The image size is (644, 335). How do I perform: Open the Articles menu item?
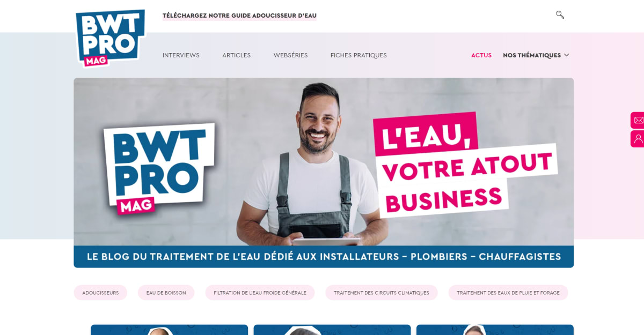point(236,55)
